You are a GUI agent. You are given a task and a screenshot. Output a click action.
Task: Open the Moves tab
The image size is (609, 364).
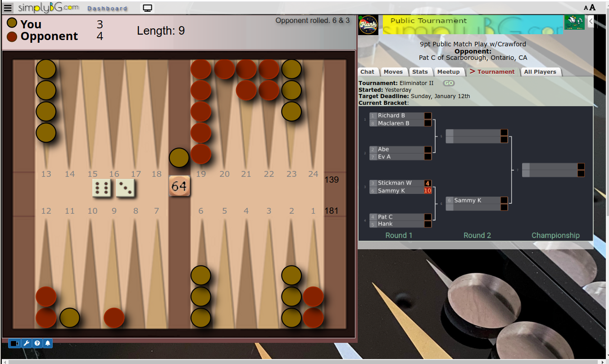(393, 72)
